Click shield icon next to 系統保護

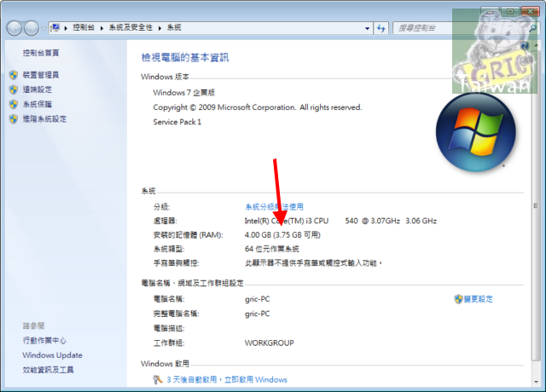click(14, 104)
